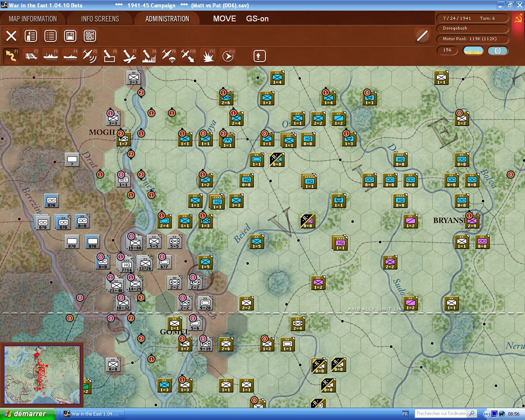
Task: Select the unit counter marked 5=6
Action: tap(195, 323)
